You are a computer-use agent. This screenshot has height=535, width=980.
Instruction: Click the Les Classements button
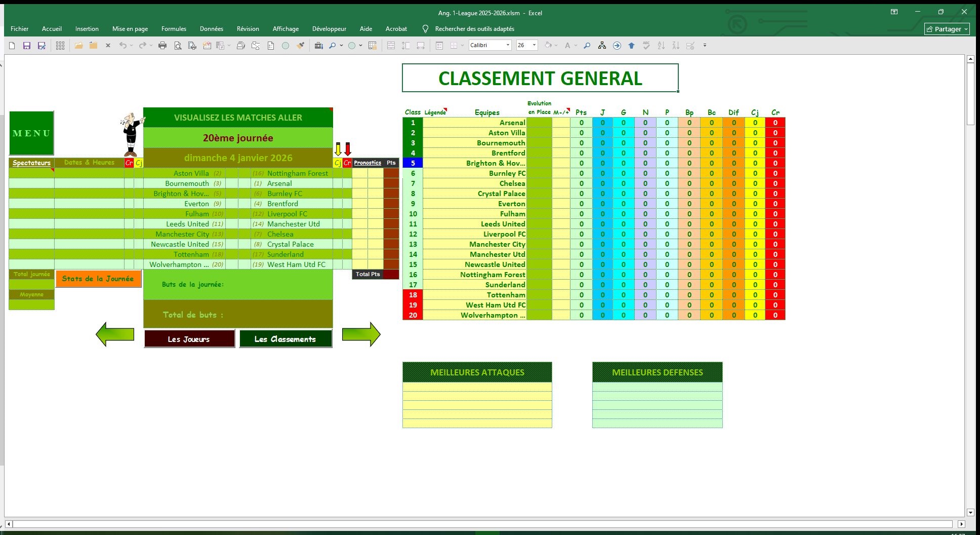coord(285,339)
